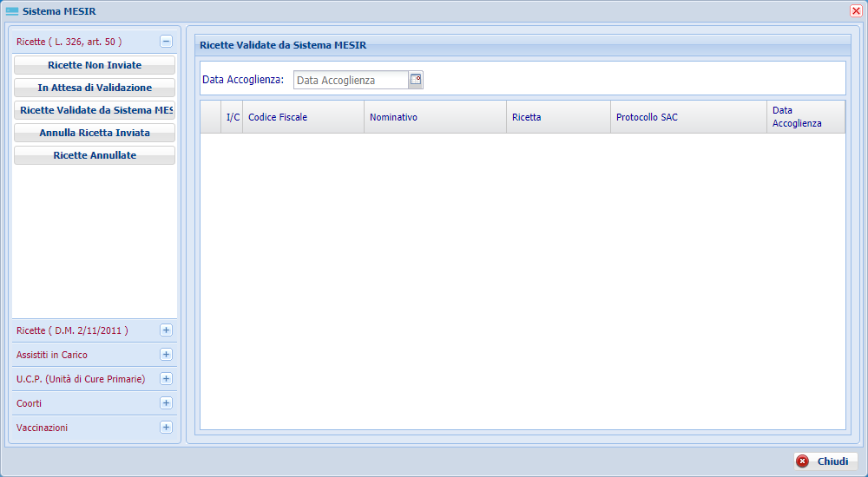Sort by Ricetta column header
The height and width of the screenshot is (477, 868).
558,117
